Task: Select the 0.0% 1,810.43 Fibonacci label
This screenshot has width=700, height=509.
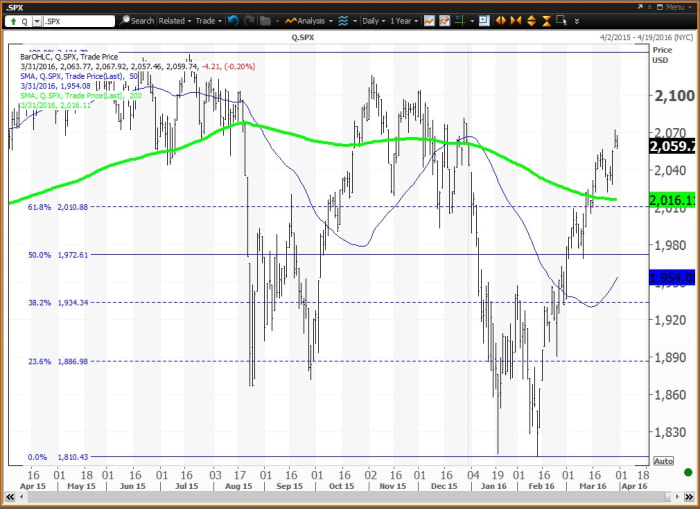Action: [58, 457]
